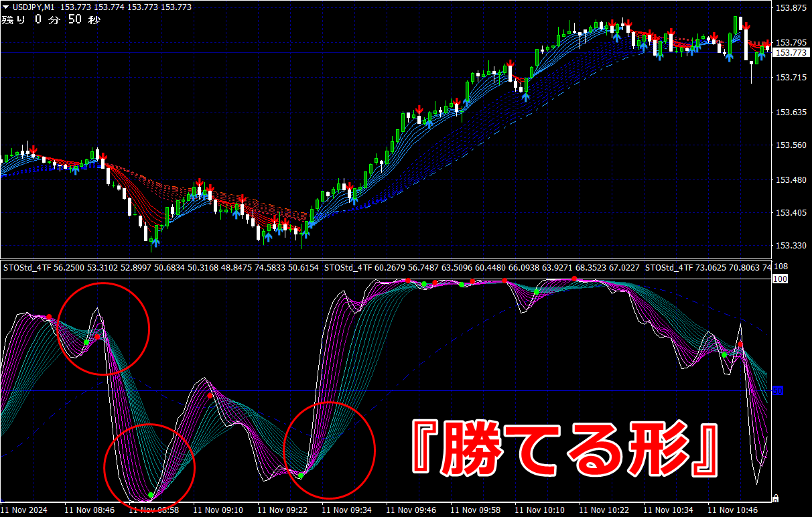Select the 残り 0 分 50 秒 countdown text
This screenshot has width=812, height=517.
[x=51, y=20]
